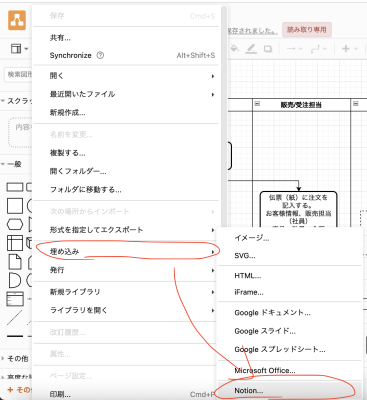Select 印刷... menu item
The height and width of the screenshot is (400, 367).
coord(127,394)
